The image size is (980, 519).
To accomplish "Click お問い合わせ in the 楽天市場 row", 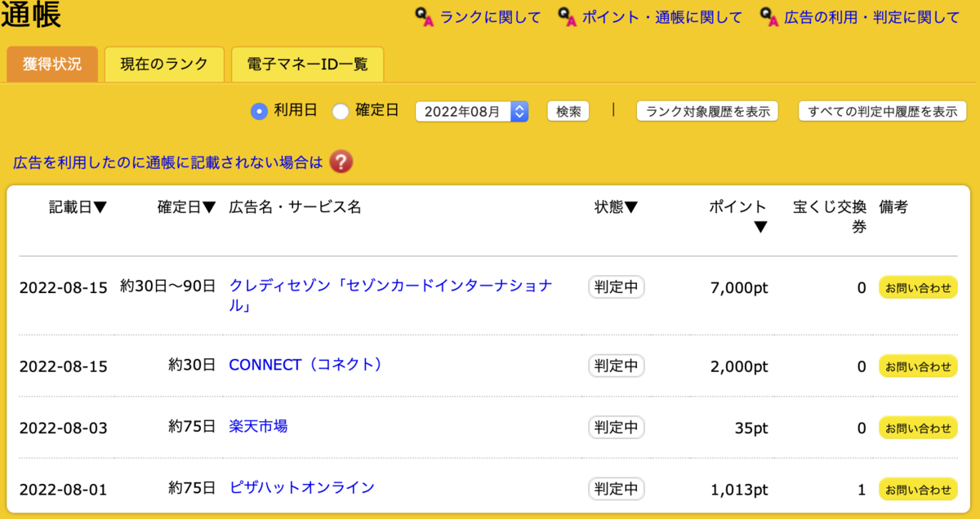I will (919, 428).
